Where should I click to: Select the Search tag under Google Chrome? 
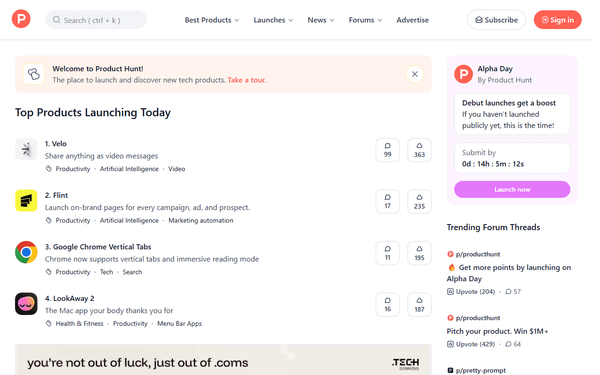pos(132,272)
